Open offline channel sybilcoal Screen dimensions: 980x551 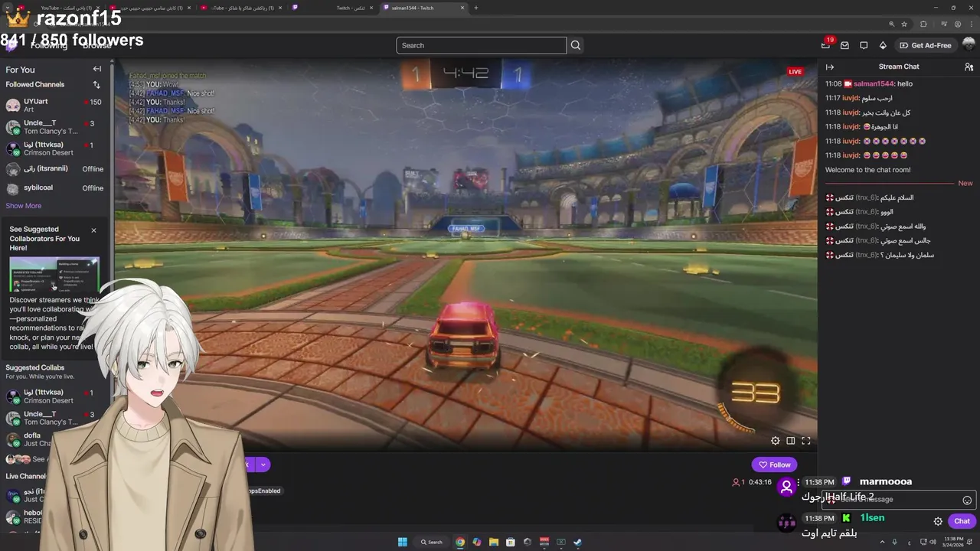54,187
